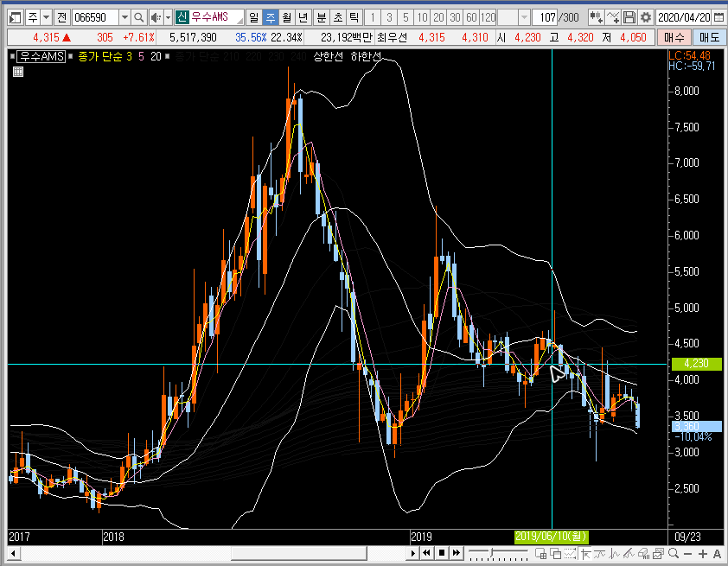The image size is (728, 566).
Task: Toggle the 1 interval button
Action: 373,17
